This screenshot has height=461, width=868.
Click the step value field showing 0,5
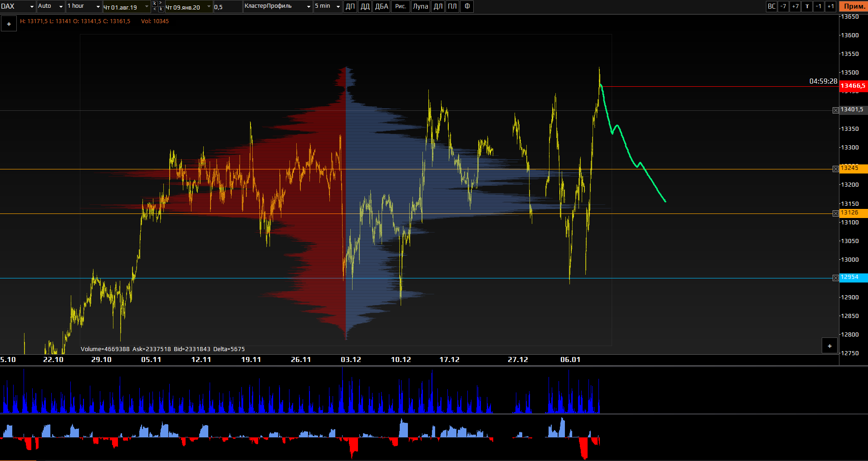(x=227, y=7)
